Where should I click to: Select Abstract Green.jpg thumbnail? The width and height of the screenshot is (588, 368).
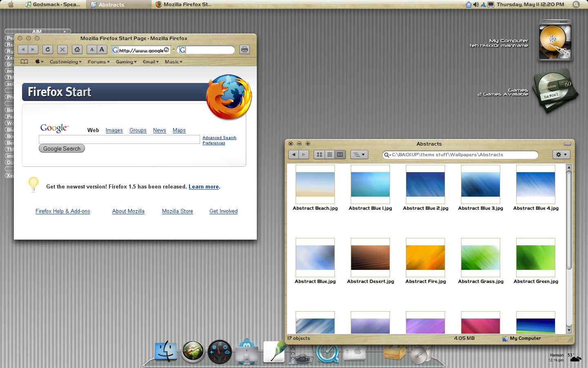tap(536, 258)
